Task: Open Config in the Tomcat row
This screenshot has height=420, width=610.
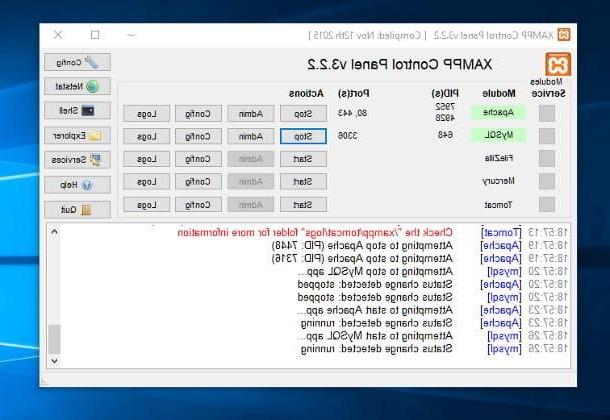Action: coord(198,205)
